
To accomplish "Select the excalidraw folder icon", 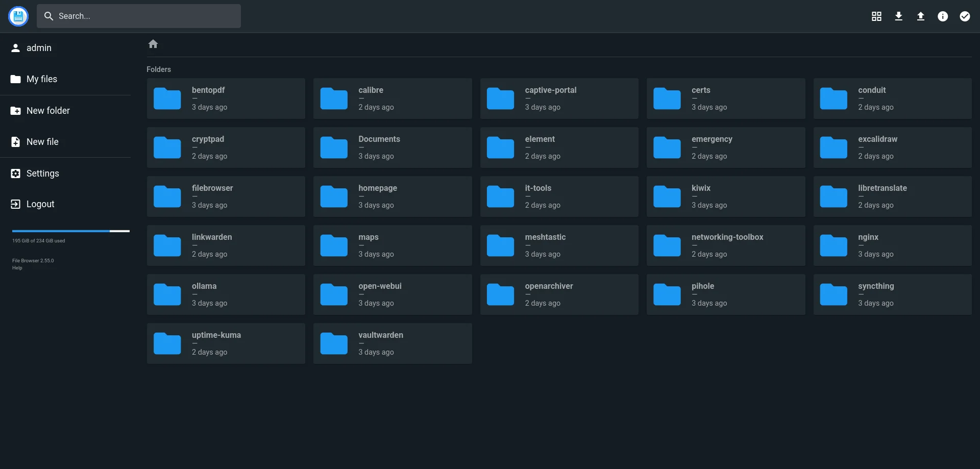I will pos(834,147).
